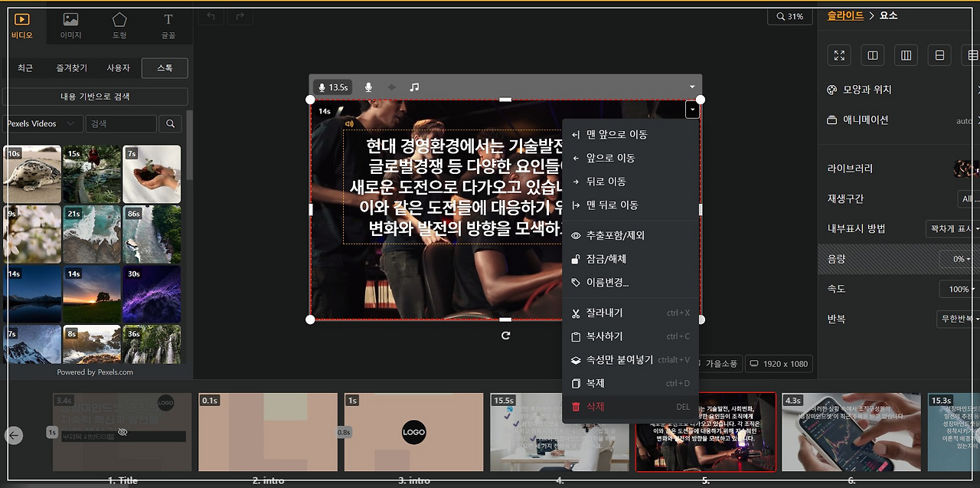
Task: Select the 최근 filter tab
Action: (x=25, y=68)
